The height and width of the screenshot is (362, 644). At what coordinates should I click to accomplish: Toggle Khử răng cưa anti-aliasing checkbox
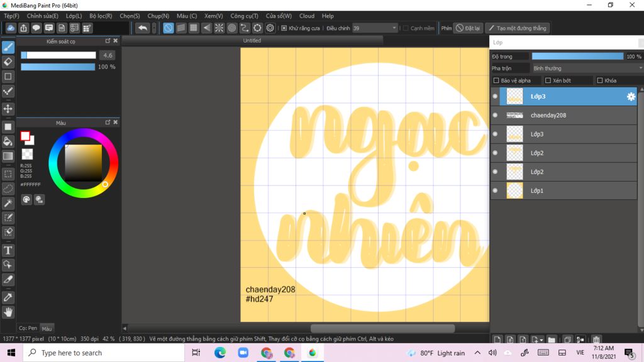(x=284, y=28)
